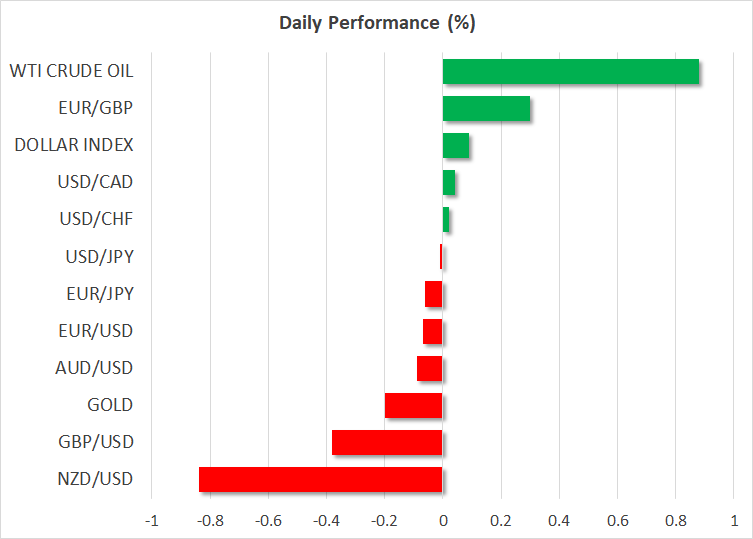Click the GOLD red bar

pyautogui.click(x=413, y=406)
